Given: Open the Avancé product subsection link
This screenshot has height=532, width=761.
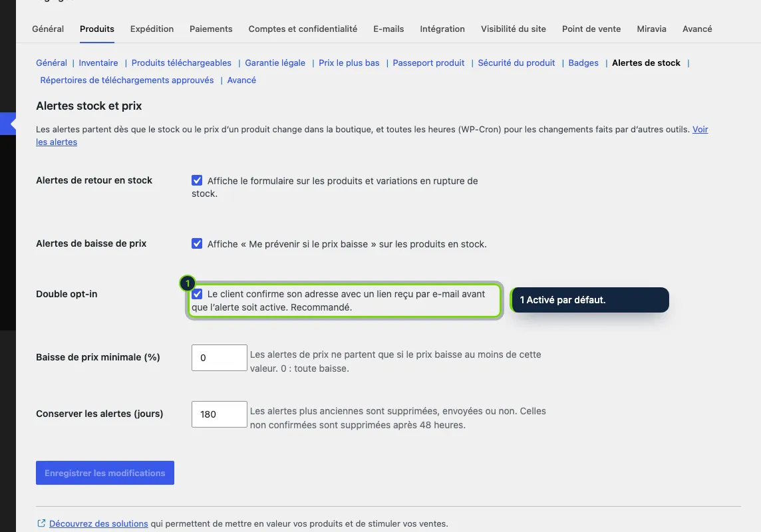Looking at the screenshot, I should coord(241,80).
